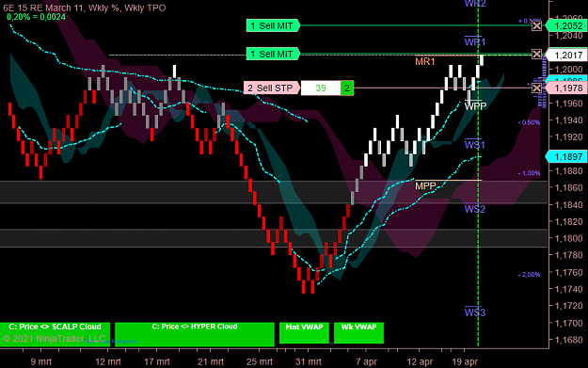Click the 19 apr date label
Screen dimensions: 588x368
(x=465, y=362)
